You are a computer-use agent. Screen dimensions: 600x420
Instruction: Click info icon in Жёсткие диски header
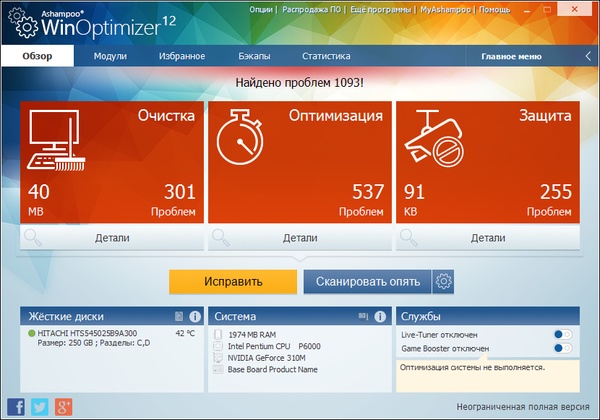[x=194, y=317]
